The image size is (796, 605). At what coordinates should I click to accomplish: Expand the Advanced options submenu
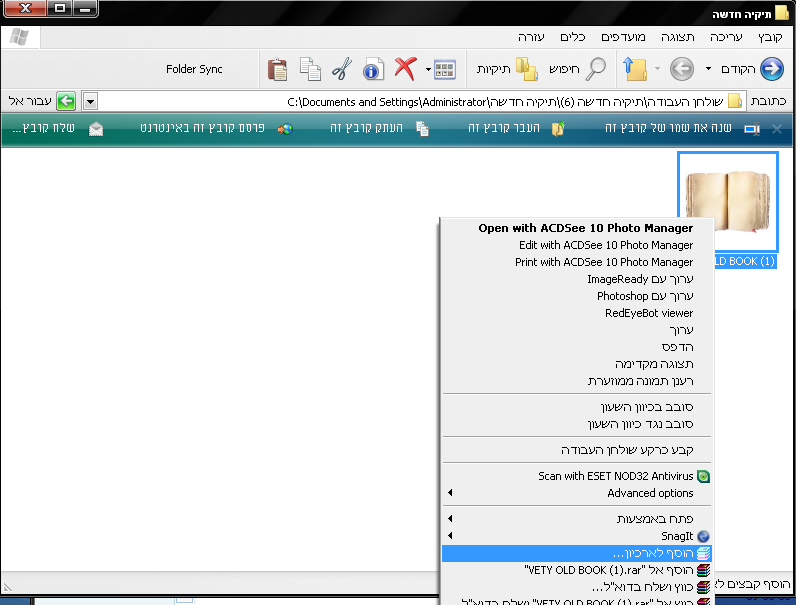[x=577, y=493]
